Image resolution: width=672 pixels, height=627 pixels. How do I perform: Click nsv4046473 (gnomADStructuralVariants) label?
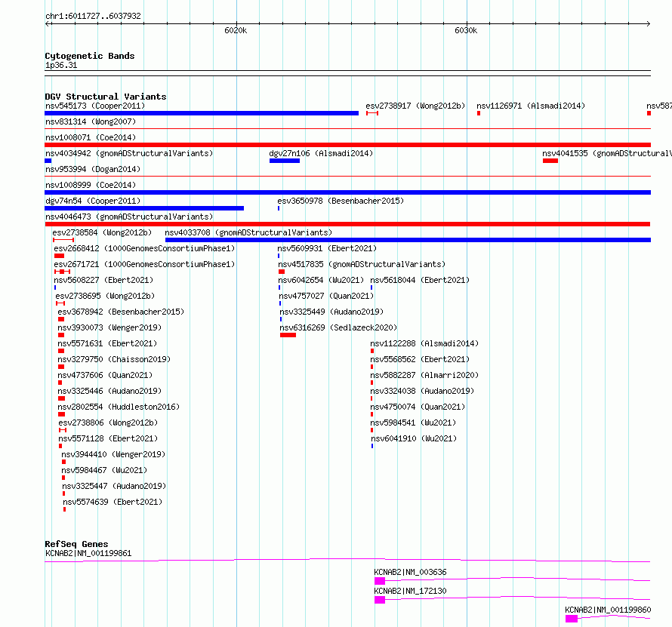pyautogui.click(x=129, y=217)
